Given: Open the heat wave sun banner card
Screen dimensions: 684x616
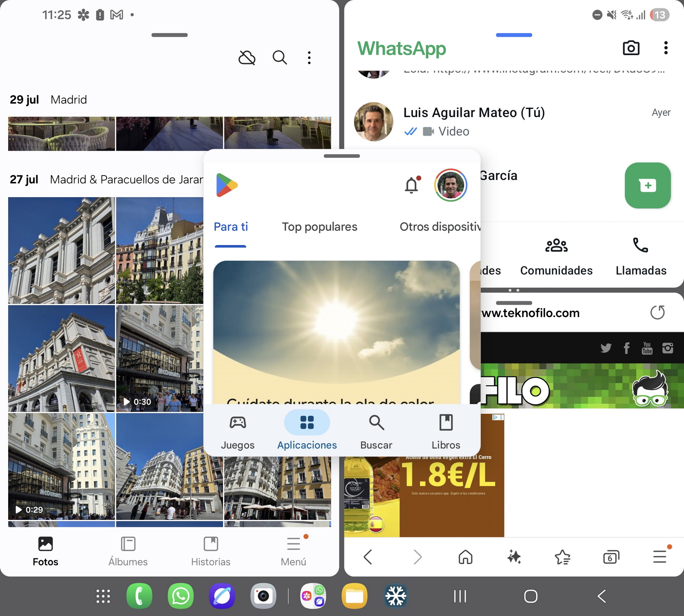Looking at the screenshot, I should pyautogui.click(x=336, y=332).
